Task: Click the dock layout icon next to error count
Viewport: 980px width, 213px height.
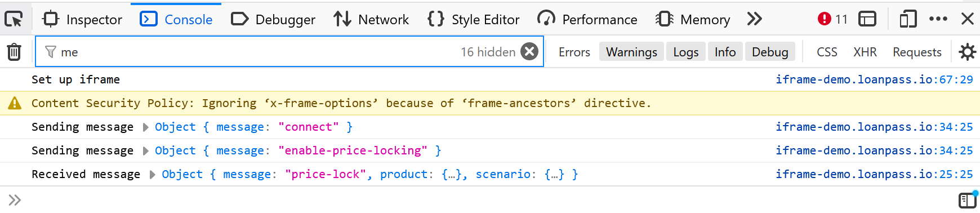Action: click(x=867, y=19)
